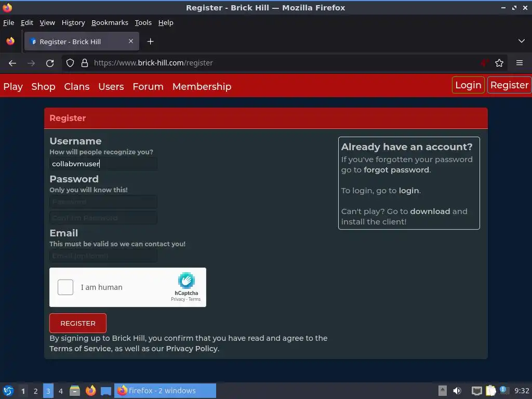Screen dimensions: 532x399
Task: Click the disabled forward navigation arrow
Action: (x=31, y=63)
